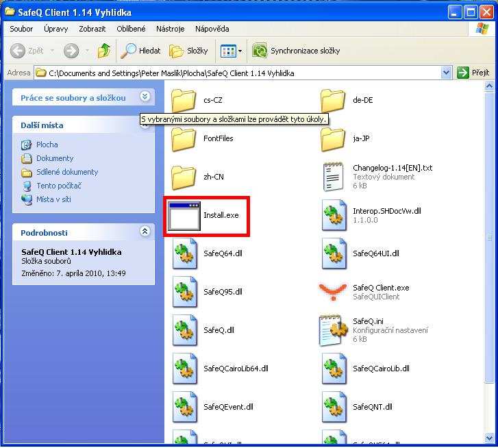
Task: Select the cs-CZ folder icon
Action: [184, 100]
